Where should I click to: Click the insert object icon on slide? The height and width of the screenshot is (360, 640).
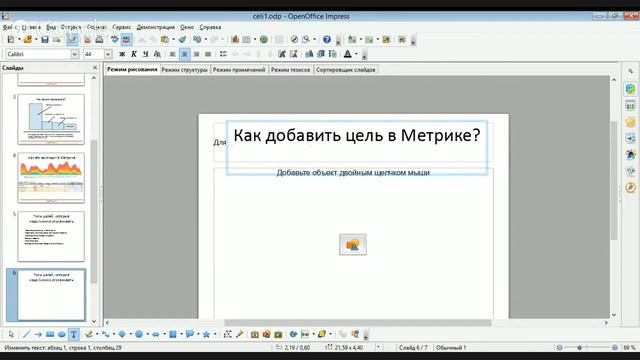(x=353, y=244)
